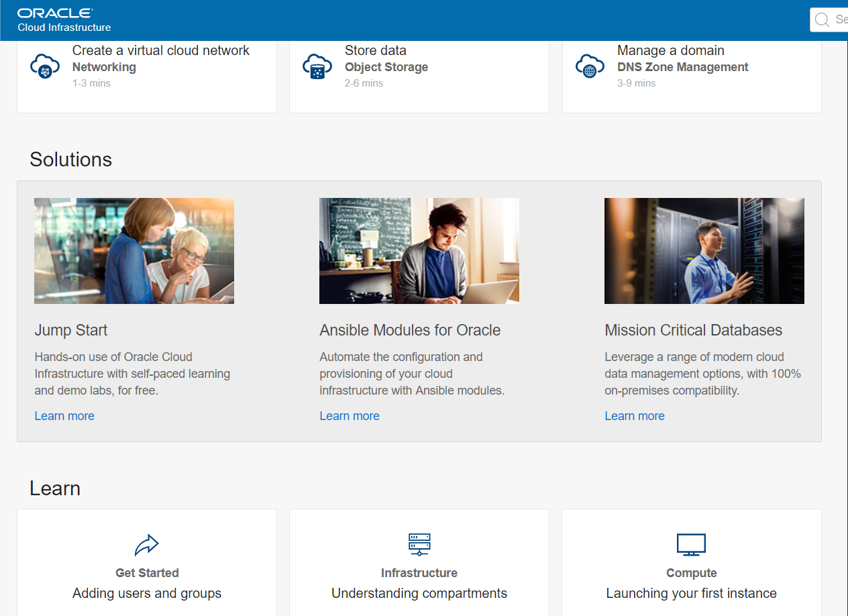Click the Oracle Cloud Infrastructure logo
The image size is (848, 616).
64,20
